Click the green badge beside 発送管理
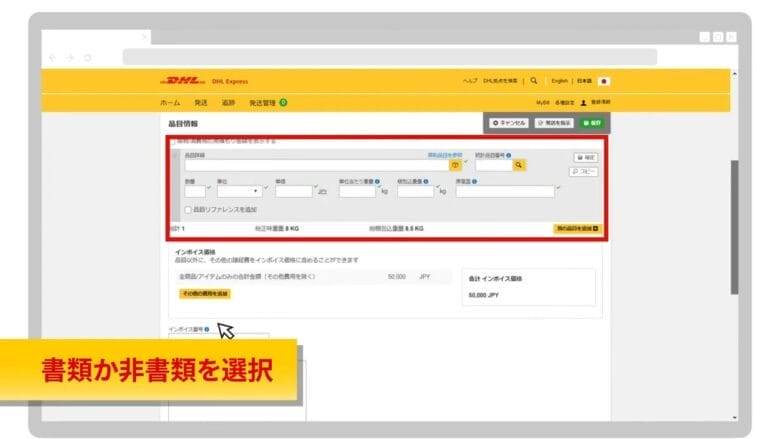780x439 pixels. coord(283,102)
